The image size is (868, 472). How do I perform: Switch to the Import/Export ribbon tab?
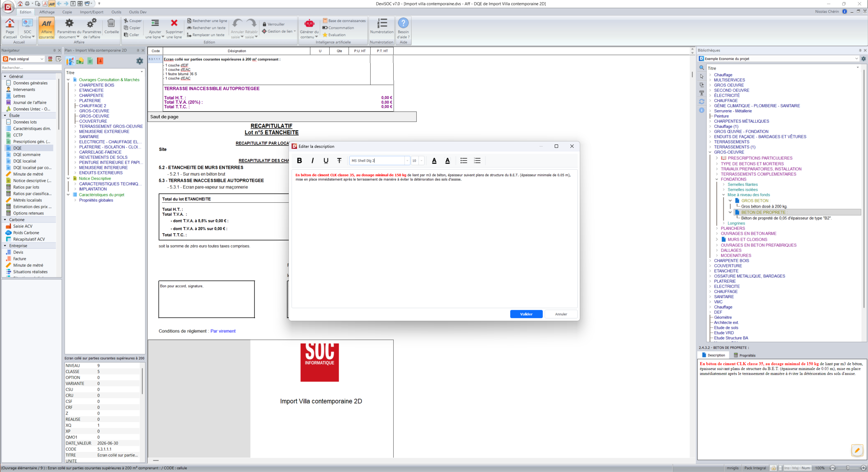[x=92, y=12]
